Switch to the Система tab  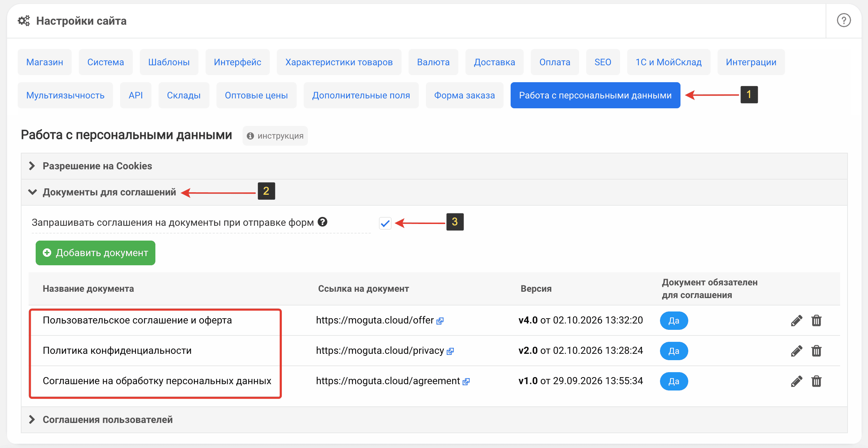(x=106, y=62)
